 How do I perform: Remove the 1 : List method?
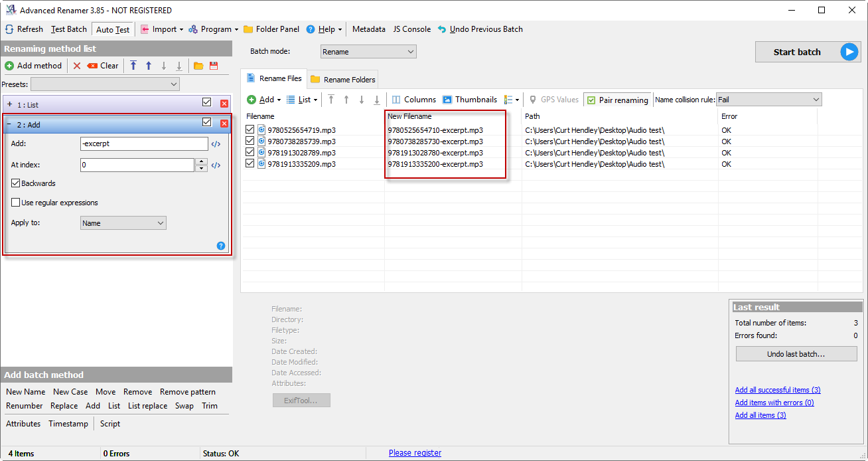pyautogui.click(x=224, y=104)
